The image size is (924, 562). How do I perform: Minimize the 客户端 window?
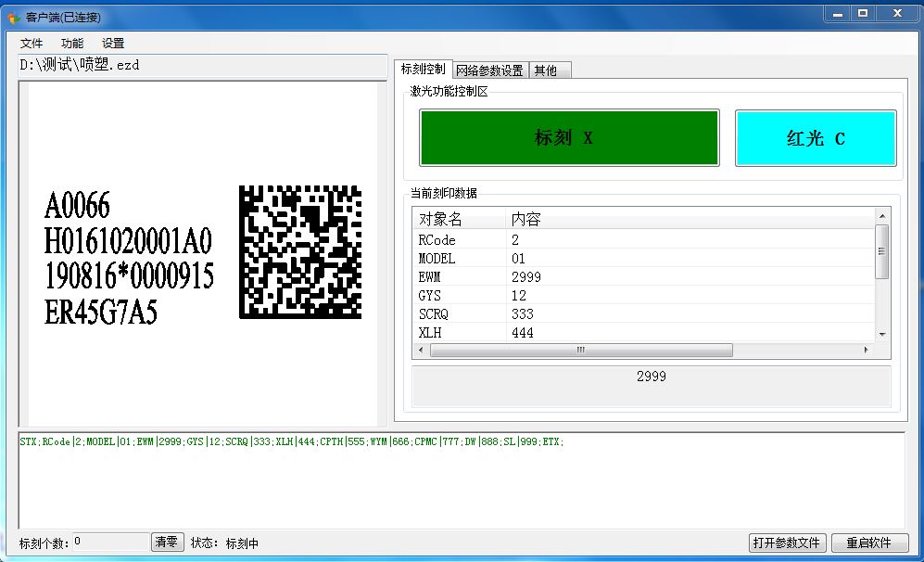click(x=838, y=14)
